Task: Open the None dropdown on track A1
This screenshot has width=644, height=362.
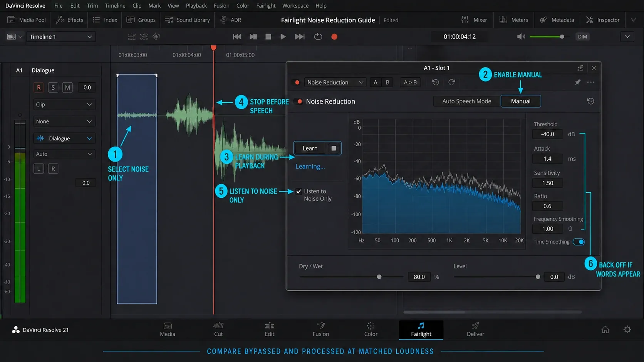Action: [64, 122]
